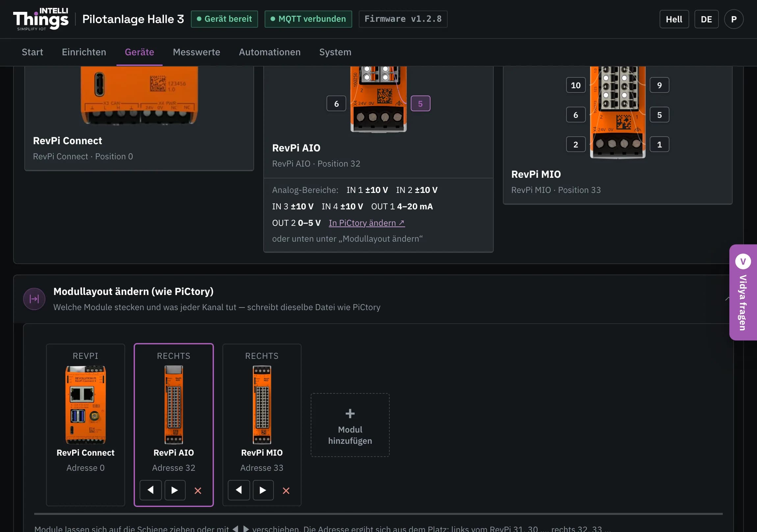Open the user profile avatar P
Viewport: 757px width, 532px height.
(x=734, y=19)
